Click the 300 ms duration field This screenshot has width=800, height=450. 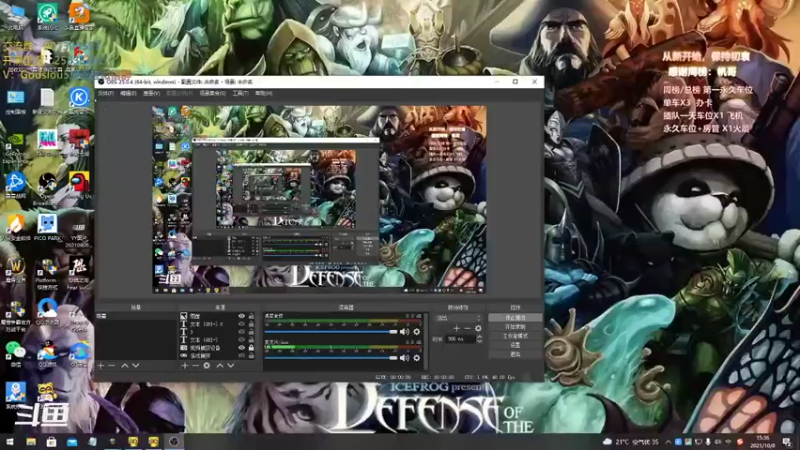(461, 339)
